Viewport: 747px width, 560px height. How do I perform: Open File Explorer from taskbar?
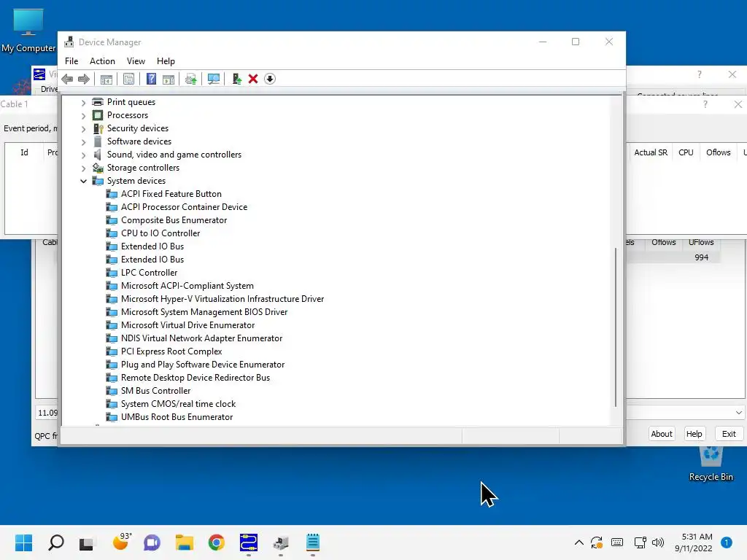(184, 542)
